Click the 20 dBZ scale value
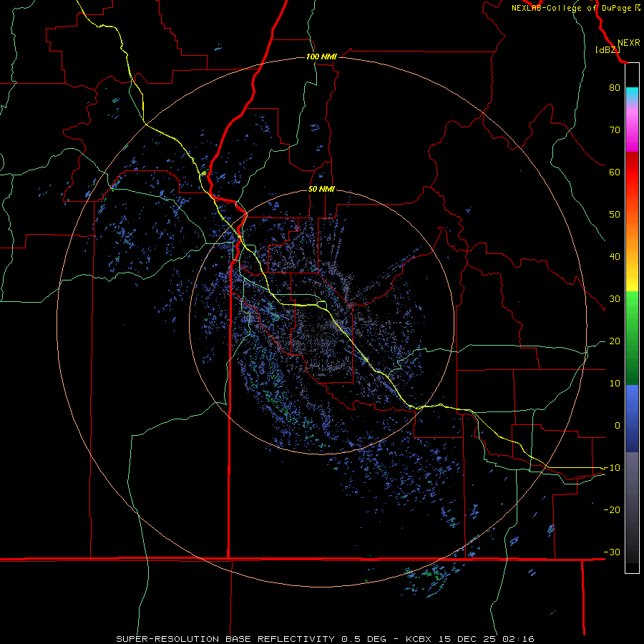The height and width of the screenshot is (644, 644). [615, 341]
